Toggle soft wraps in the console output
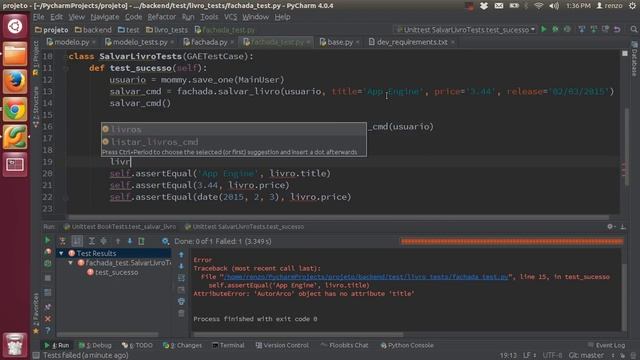The width and height of the screenshot is (640, 360). [x=181, y=278]
